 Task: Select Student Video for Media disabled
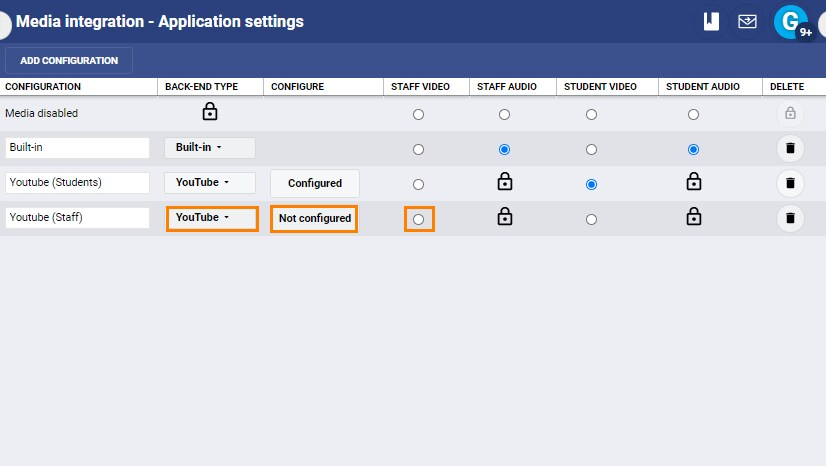click(591, 114)
